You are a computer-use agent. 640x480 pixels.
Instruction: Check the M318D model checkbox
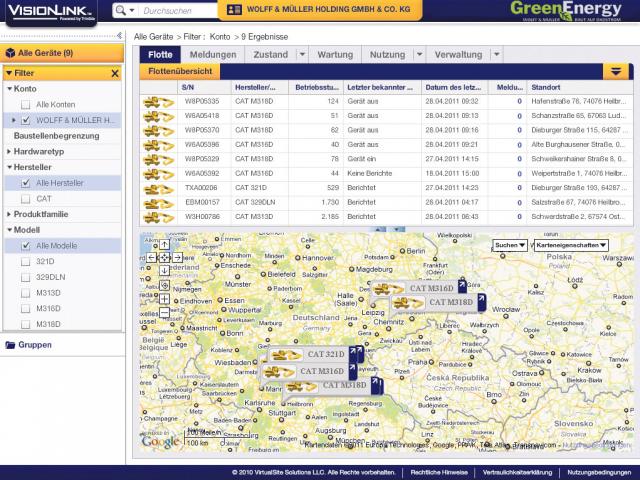[x=25, y=324]
